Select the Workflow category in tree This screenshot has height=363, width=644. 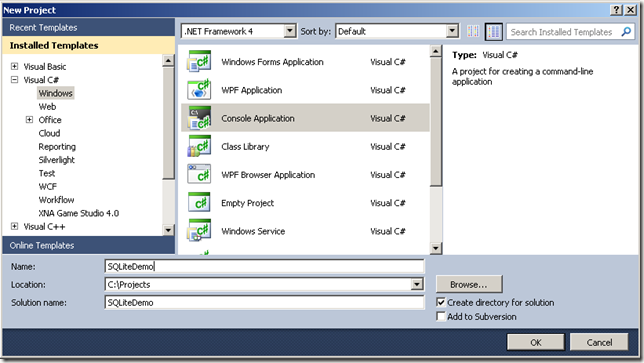(56, 200)
